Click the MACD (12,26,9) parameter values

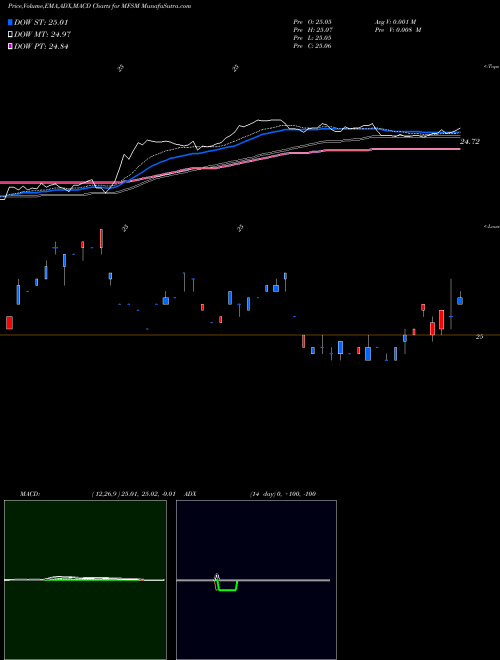click(x=133, y=494)
